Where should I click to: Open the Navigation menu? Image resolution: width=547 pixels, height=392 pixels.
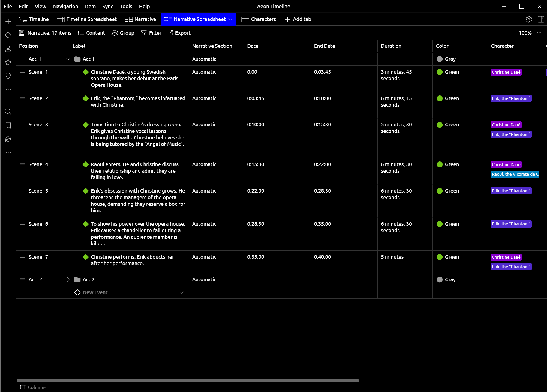[x=65, y=6]
